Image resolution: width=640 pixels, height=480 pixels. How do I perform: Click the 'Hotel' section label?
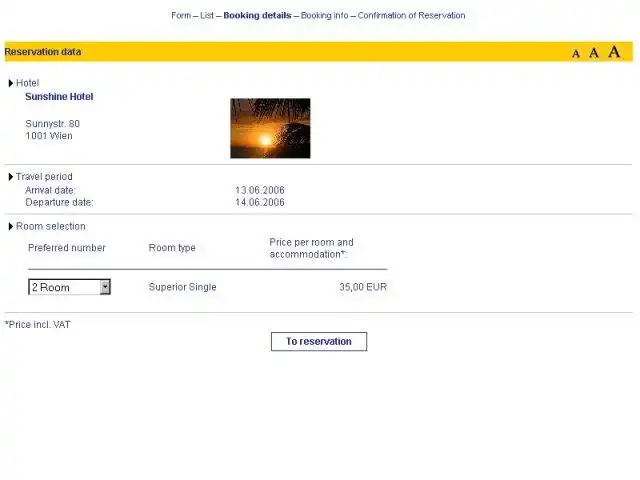(27, 83)
